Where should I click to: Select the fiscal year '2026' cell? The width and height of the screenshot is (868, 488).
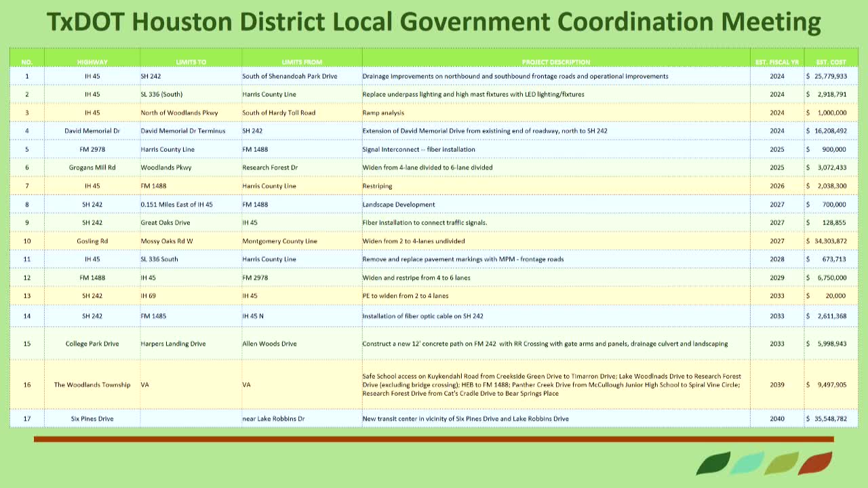pyautogui.click(x=777, y=186)
